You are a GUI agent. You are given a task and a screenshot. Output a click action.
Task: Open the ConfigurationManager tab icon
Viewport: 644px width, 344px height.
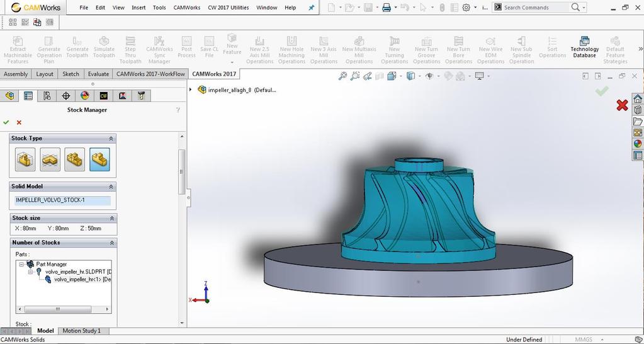coord(47,96)
